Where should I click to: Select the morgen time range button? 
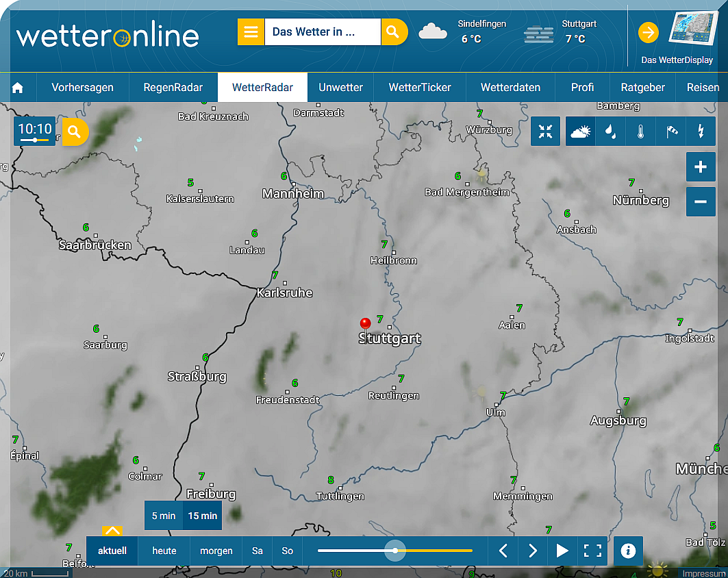point(216,551)
